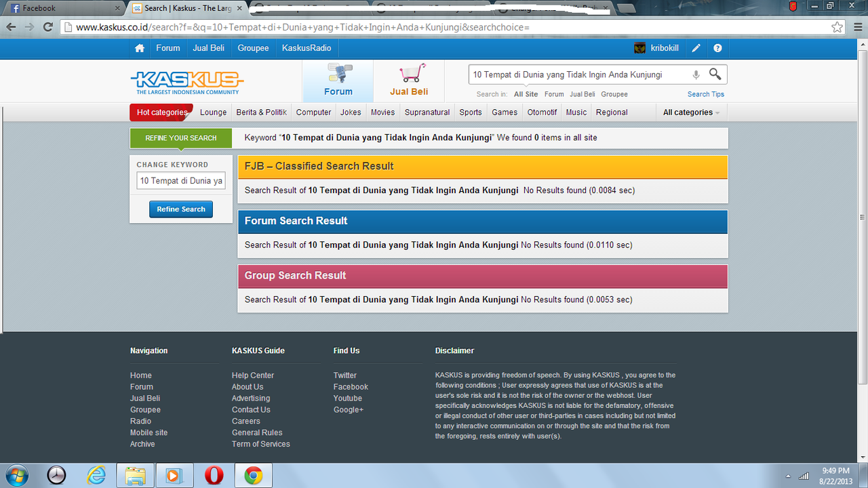The width and height of the screenshot is (868, 488).
Task: Click the page vertical scrollbar
Action: pos(863,217)
